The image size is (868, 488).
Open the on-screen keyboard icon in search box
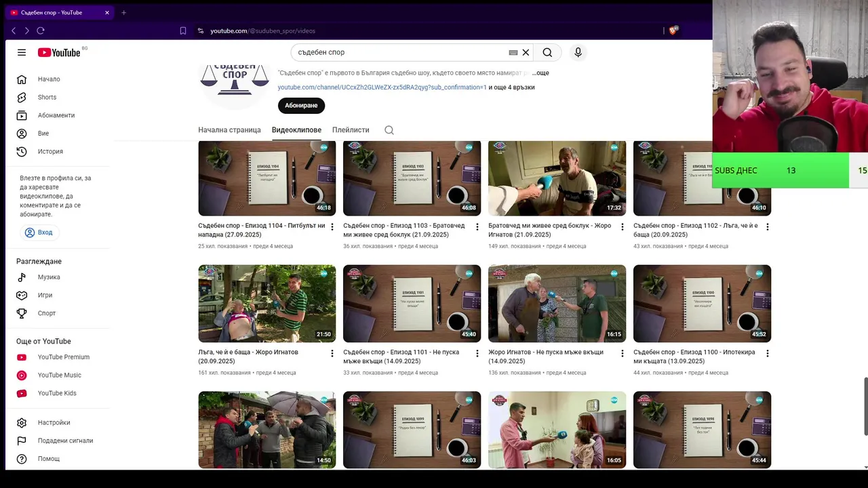tap(513, 52)
